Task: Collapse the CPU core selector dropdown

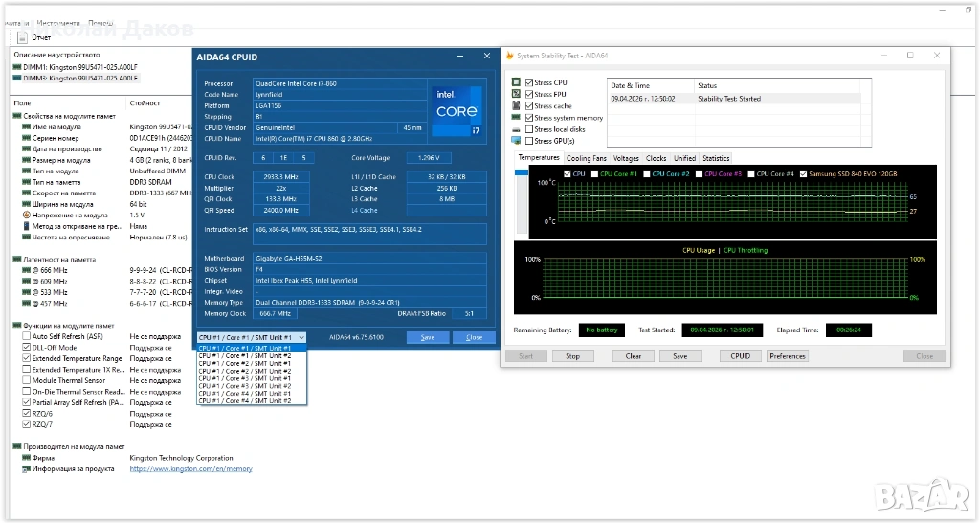Action: (x=301, y=337)
